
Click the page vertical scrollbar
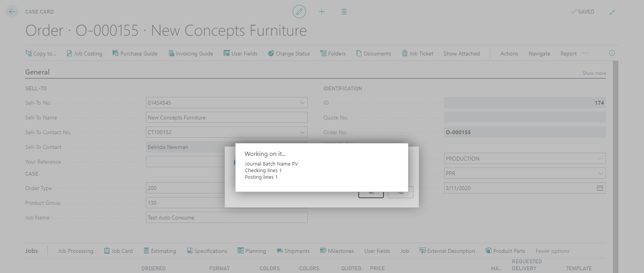pos(615,167)
